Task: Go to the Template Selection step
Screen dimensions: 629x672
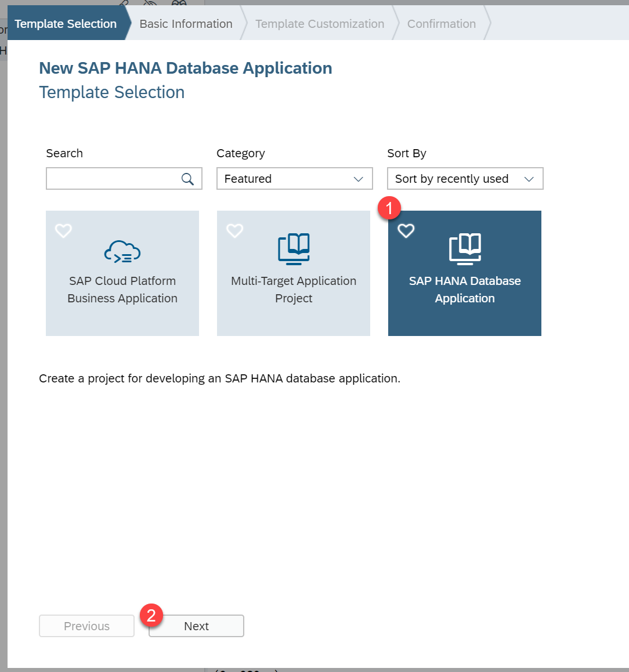Action: click(x=66, y=24)
